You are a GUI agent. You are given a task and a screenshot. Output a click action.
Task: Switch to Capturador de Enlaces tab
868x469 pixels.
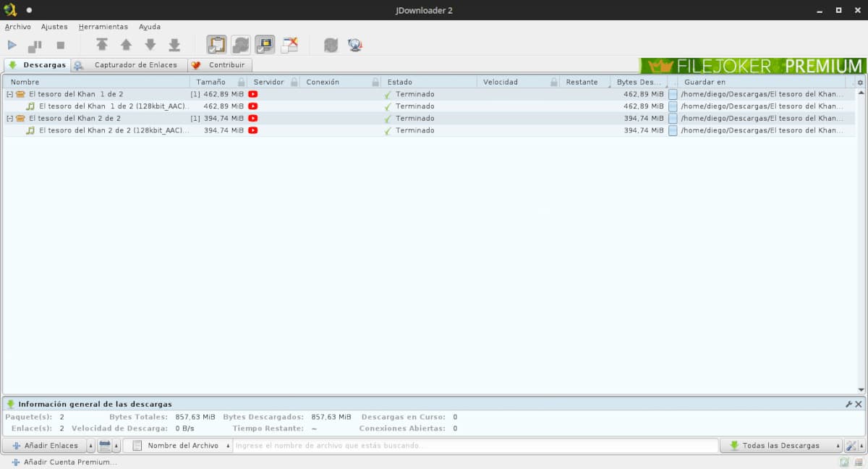135,65
